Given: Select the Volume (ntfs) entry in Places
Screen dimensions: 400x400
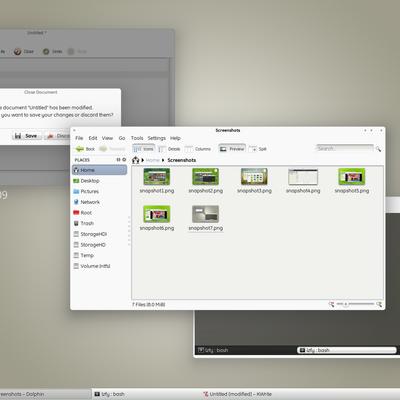Looking at the screenshot, I should (x=99, y=266).
